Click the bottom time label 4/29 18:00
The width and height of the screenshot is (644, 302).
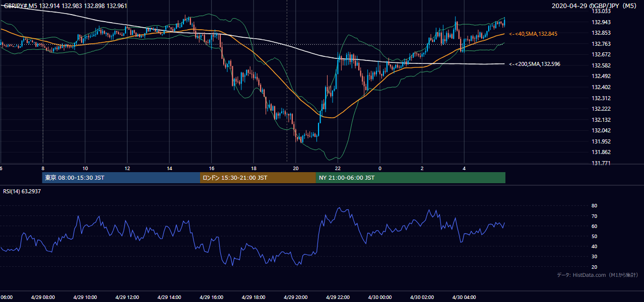pos(253,297)
